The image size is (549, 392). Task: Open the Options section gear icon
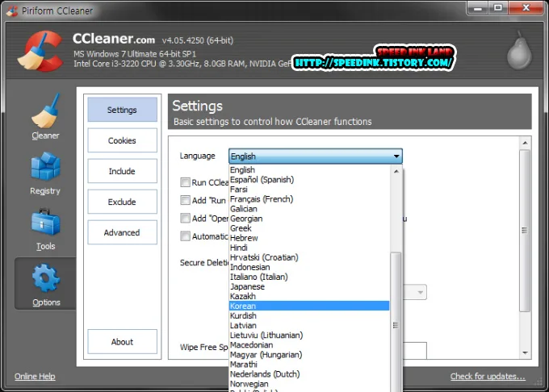45,278
